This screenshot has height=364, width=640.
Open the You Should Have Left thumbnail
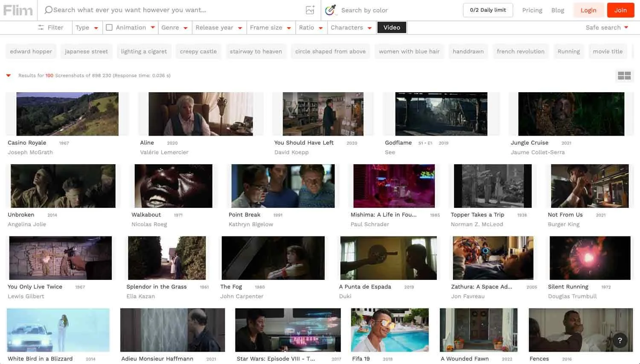point(323,114)
